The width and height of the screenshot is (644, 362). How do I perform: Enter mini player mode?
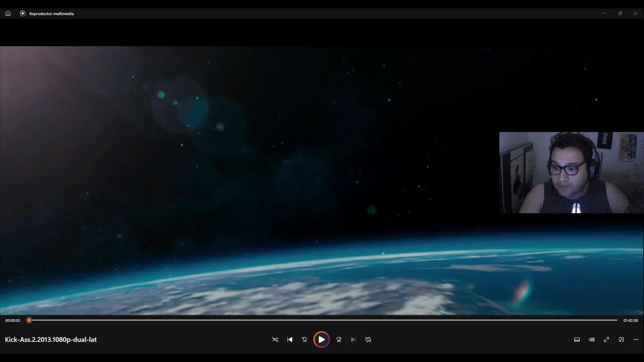tap(621, 339)
